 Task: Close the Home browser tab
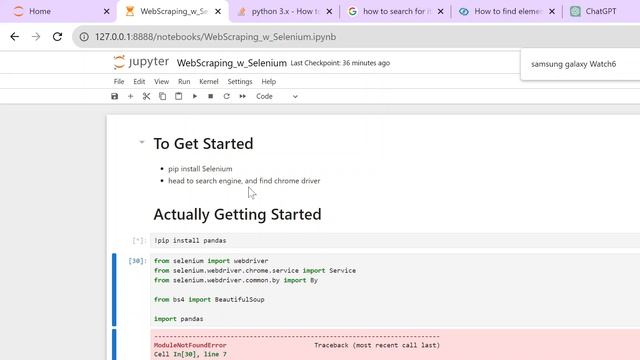pos(107,11)
